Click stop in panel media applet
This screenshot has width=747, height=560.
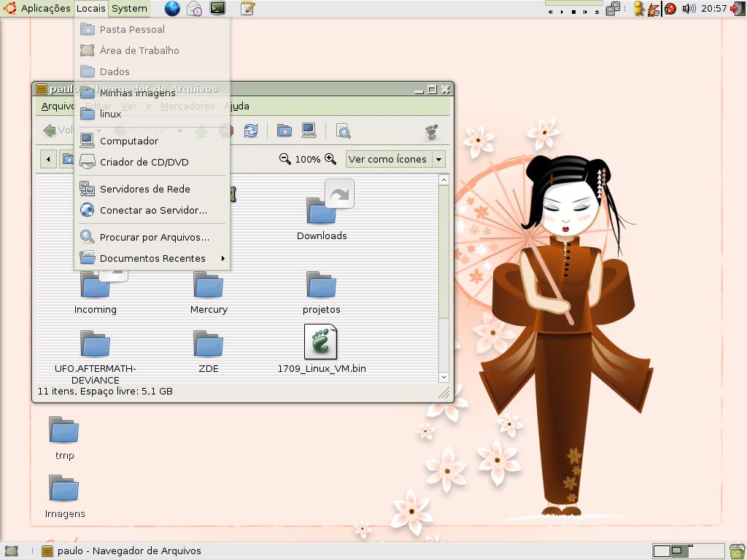[573, 12]
